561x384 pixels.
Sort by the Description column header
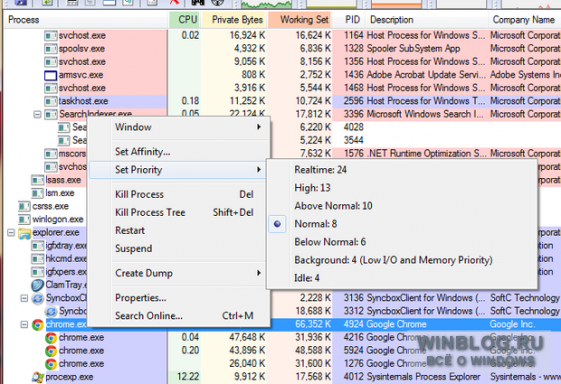click(x=426, y=20)
